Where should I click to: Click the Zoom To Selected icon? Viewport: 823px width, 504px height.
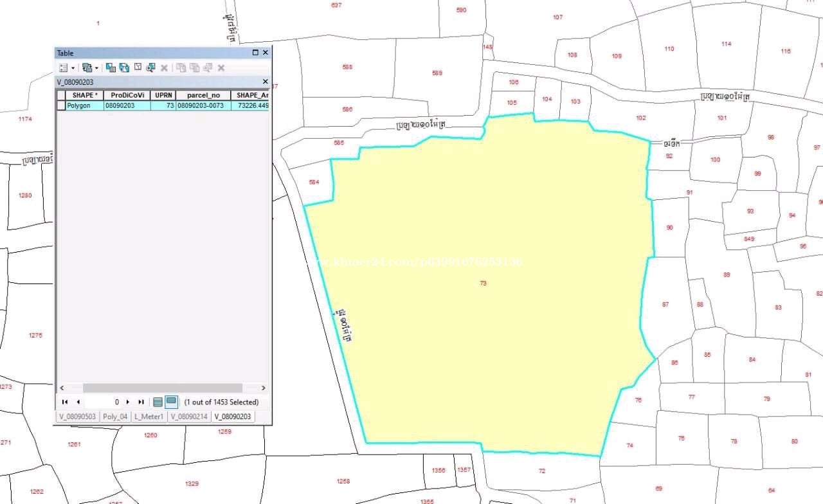[150, 67]
